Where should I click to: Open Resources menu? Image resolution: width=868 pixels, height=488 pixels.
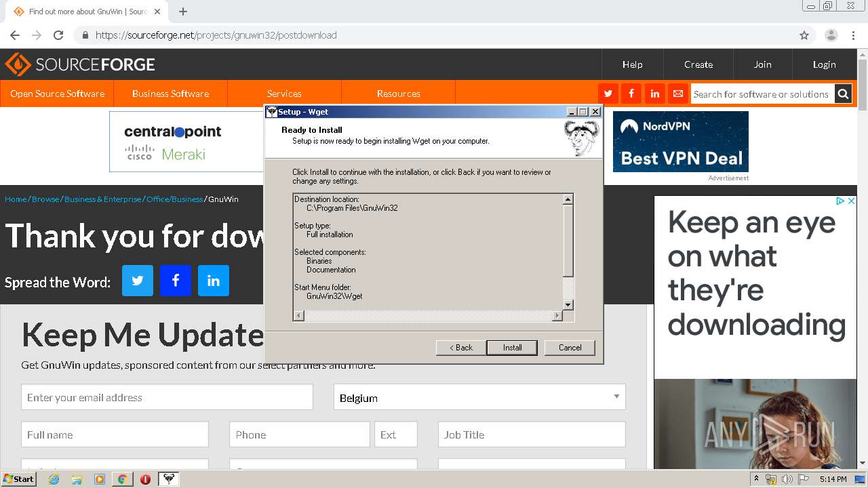click(x=398, y=94)
